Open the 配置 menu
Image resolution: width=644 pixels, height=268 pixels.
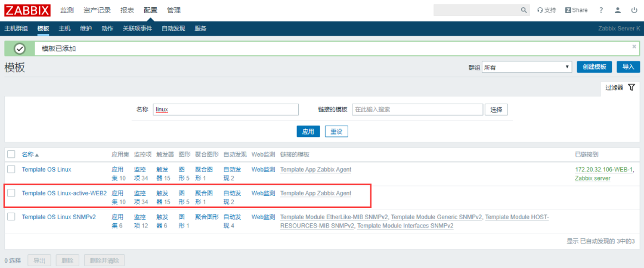tap(150, 10)
